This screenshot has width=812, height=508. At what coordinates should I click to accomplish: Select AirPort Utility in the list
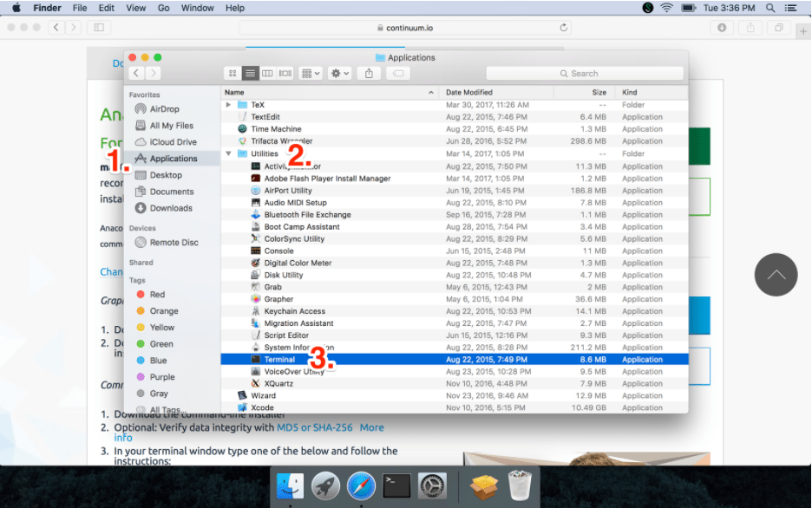[455, 191]
